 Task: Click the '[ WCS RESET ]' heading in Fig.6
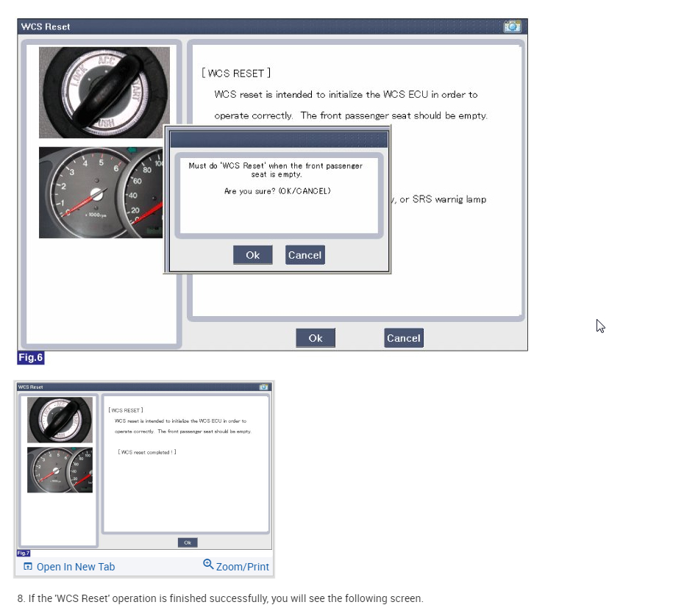coord(236,74)
